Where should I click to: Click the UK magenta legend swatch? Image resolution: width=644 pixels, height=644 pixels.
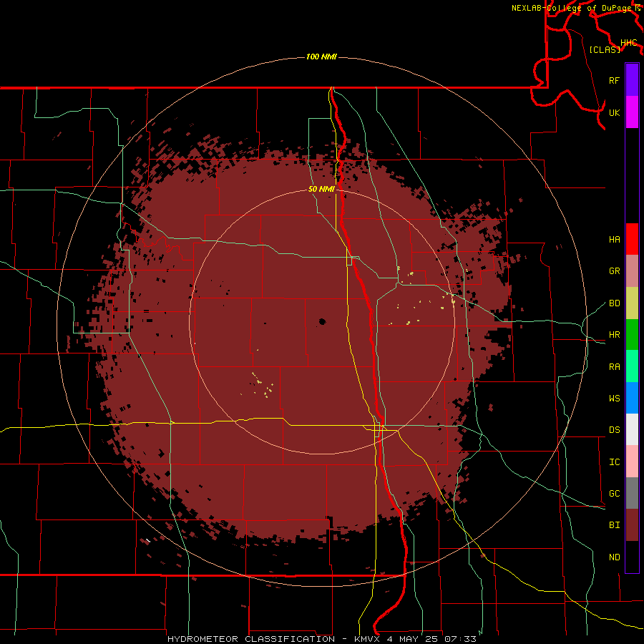[x=632, y=112]
